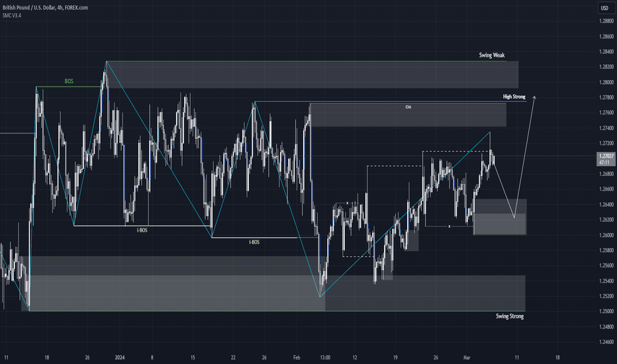Click the 1.28800 price axis label
Image resolution: width=617 pixels, height=364 pixels.
[x=606, y=21]
